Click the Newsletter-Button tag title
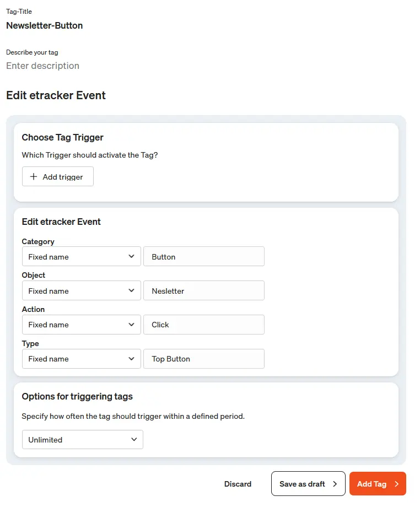The height and width of the screenshot is (507, 420). coord(44,25)
